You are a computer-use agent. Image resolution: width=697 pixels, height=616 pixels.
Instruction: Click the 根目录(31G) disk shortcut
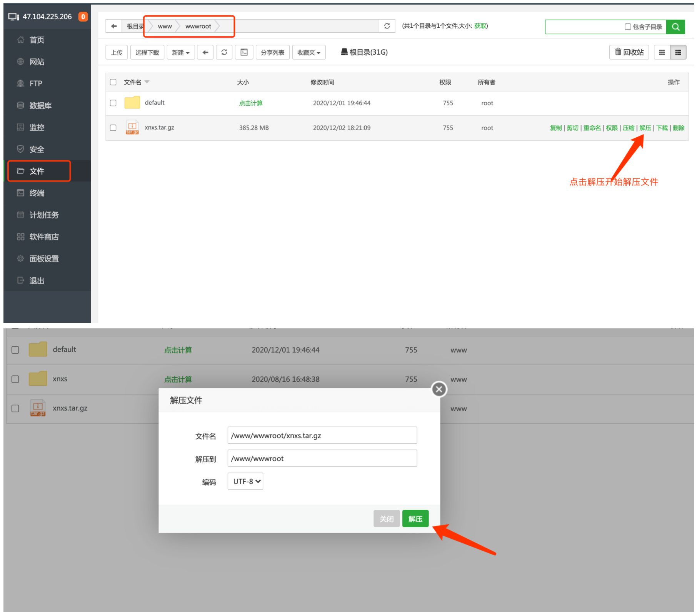(x=364, y=52)
